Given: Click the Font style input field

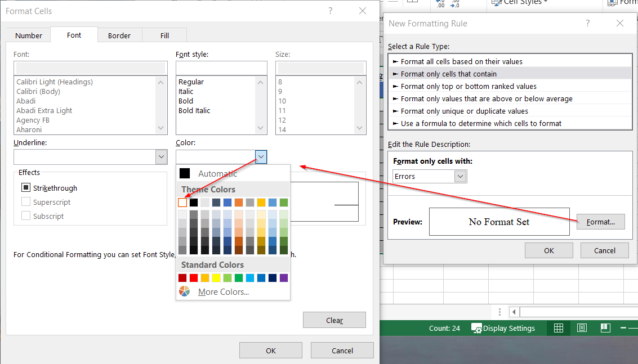Looking at the screenshot, I should [x=221, y=68].
